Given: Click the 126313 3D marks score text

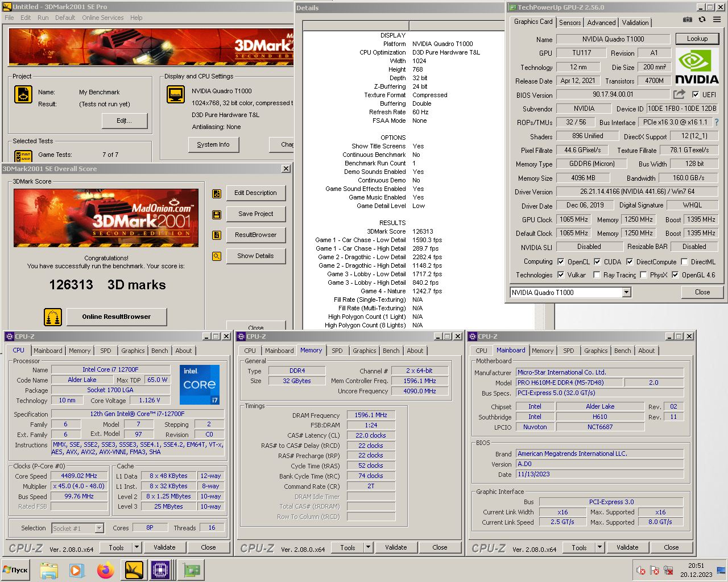Looking at the screenshot, I should [x=107, y=285].
